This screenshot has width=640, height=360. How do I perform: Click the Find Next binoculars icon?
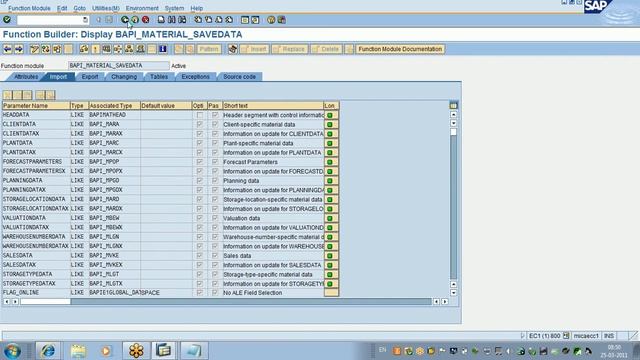pos(182,20)
